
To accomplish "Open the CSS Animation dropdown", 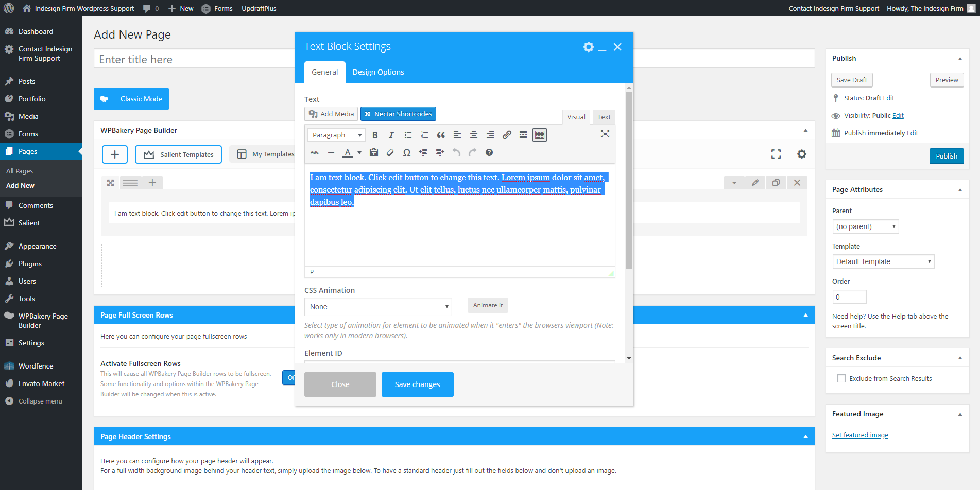I will point(378,307).
